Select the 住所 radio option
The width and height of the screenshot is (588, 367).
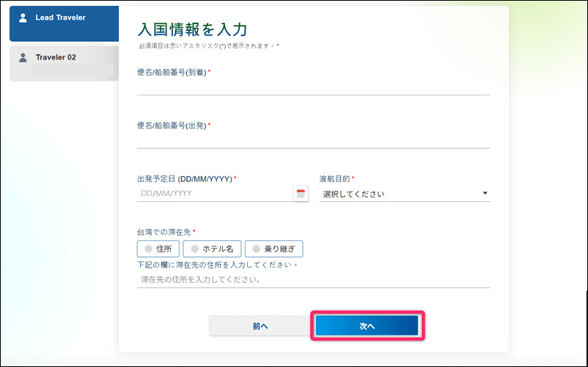(x=158, y=249)
